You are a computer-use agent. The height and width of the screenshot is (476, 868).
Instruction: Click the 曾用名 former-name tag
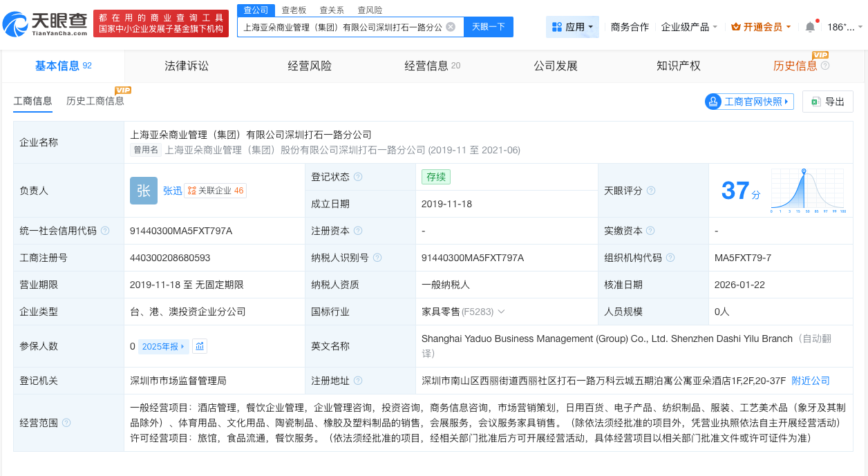(x=146, y=150)
